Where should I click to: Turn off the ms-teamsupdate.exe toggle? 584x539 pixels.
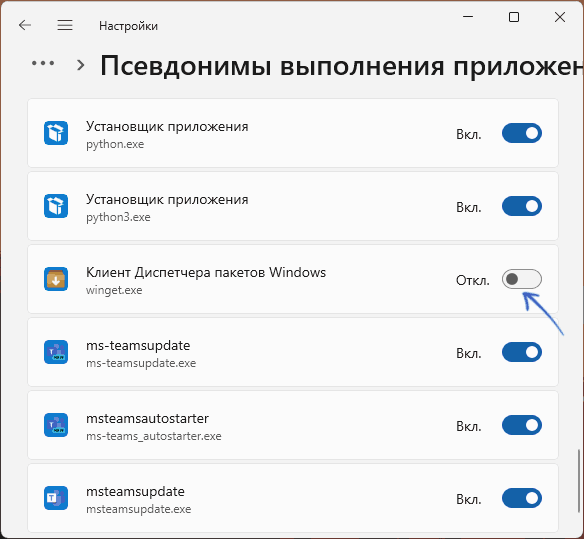coord(522,352)
